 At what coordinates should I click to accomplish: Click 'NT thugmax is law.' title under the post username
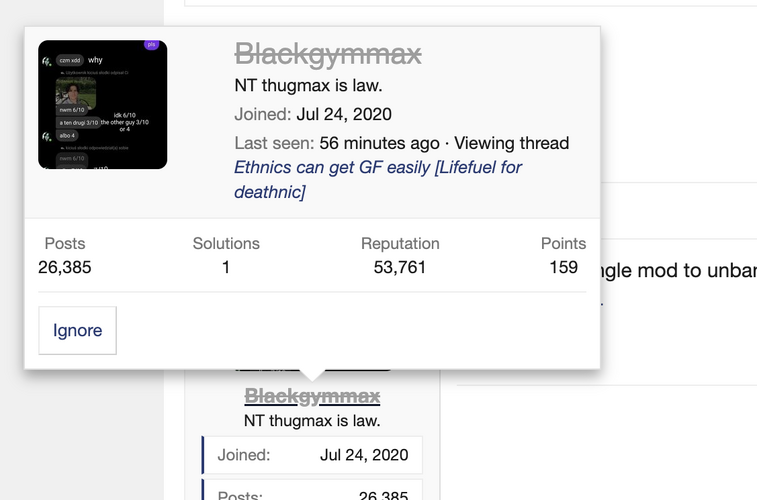tap(312, 421)
